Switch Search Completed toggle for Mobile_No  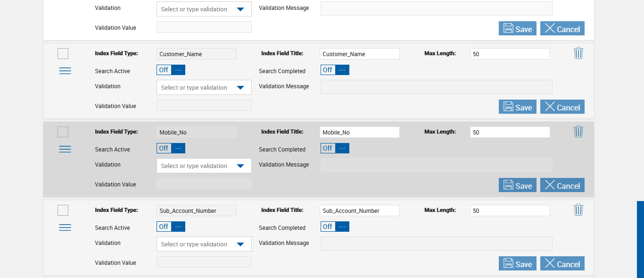pyautogui.click(x=335, y=148)
